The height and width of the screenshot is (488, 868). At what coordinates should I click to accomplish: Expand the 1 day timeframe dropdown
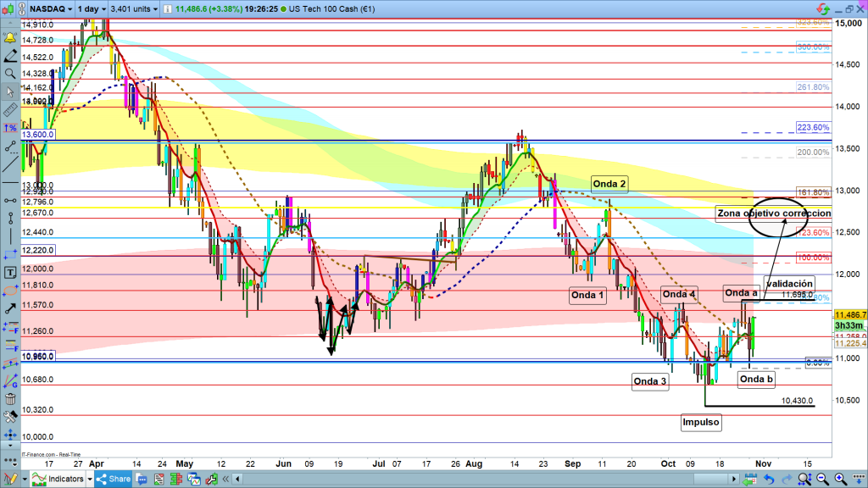(x=89, y=8)
